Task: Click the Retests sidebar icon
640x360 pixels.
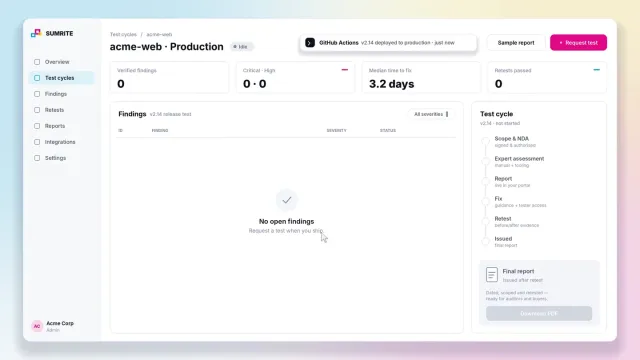Action: (x=37, y=110)
